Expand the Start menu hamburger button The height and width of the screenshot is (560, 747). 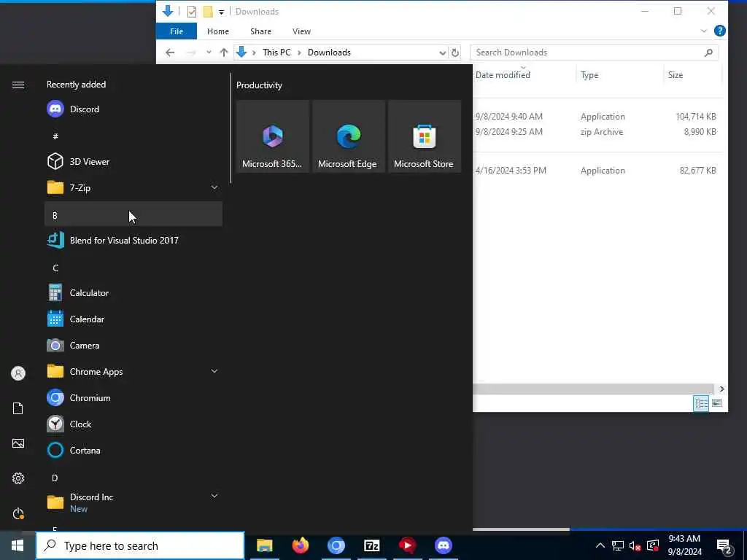tap(18, 85)
